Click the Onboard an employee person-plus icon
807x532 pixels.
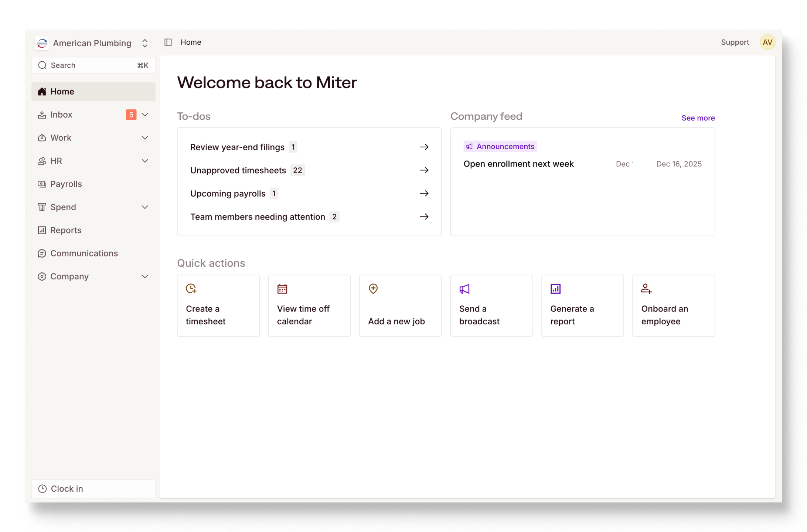click(x=647, y=289)
